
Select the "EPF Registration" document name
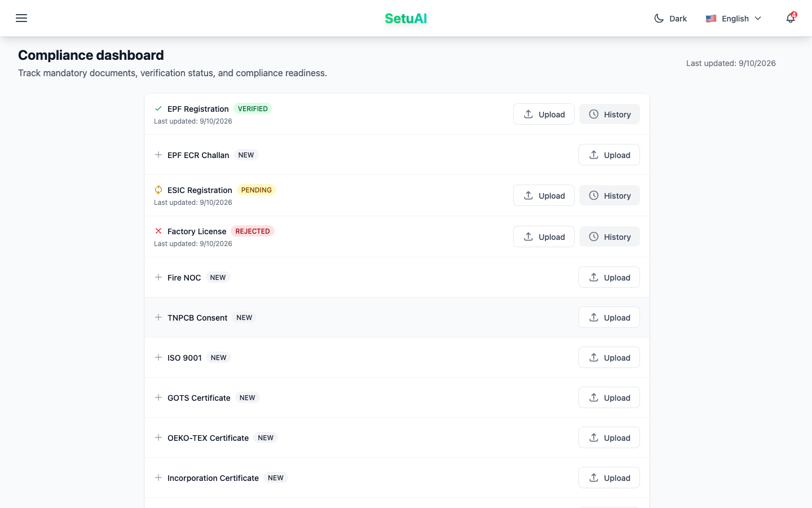click(198, 109)
